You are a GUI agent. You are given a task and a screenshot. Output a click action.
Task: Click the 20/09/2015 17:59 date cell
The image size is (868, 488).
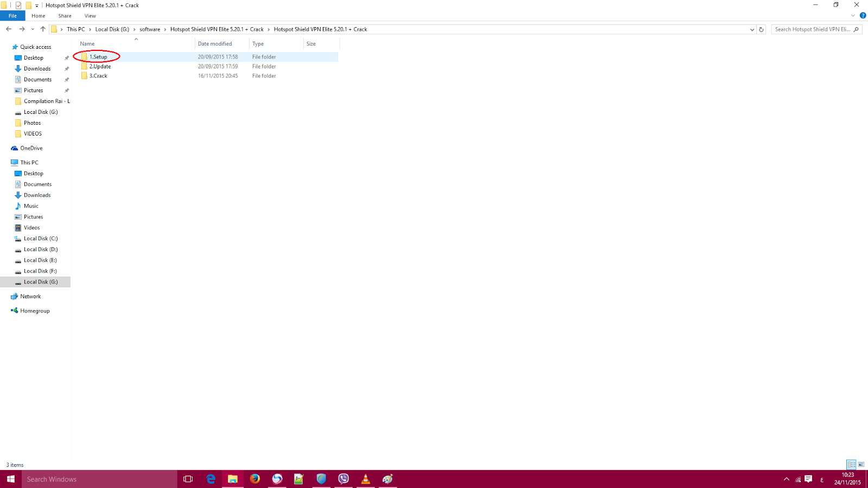tap(218, 67)
